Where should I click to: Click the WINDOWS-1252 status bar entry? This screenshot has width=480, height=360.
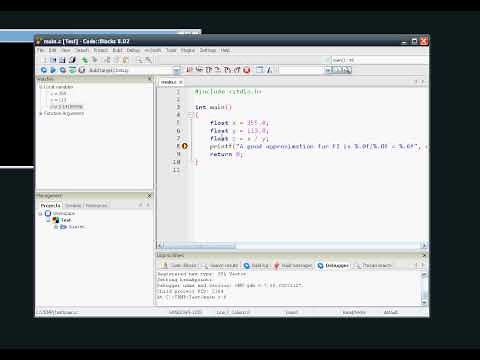tap(185, 312)
